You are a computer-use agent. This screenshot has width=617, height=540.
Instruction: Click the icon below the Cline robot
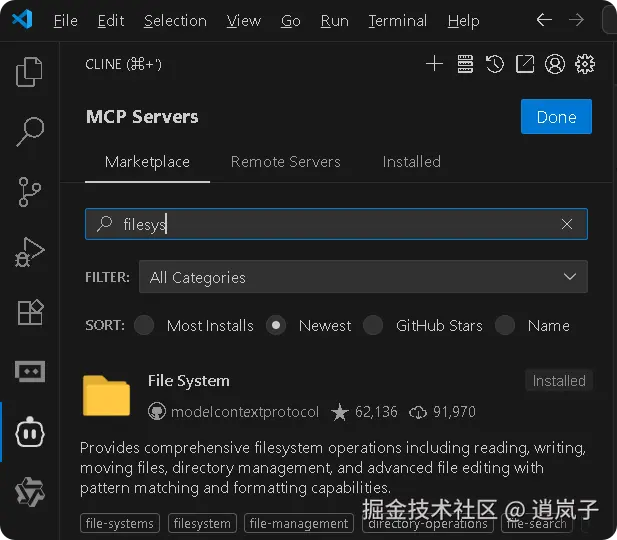[x=30, y=492]
